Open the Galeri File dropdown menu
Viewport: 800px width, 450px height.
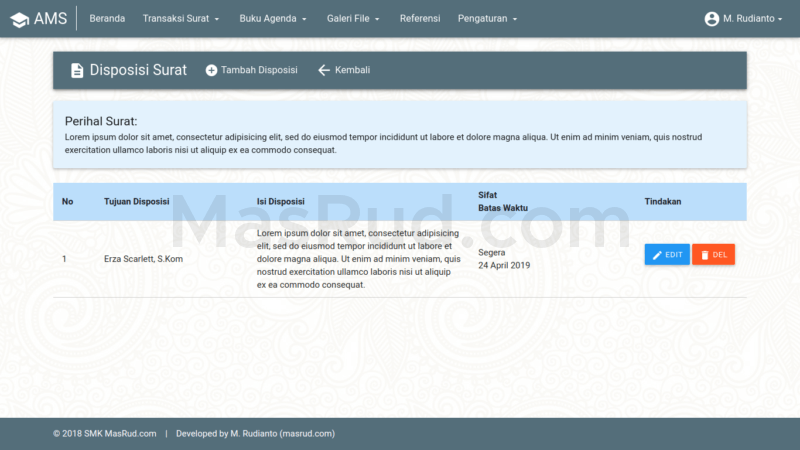(x=353, y=19)
